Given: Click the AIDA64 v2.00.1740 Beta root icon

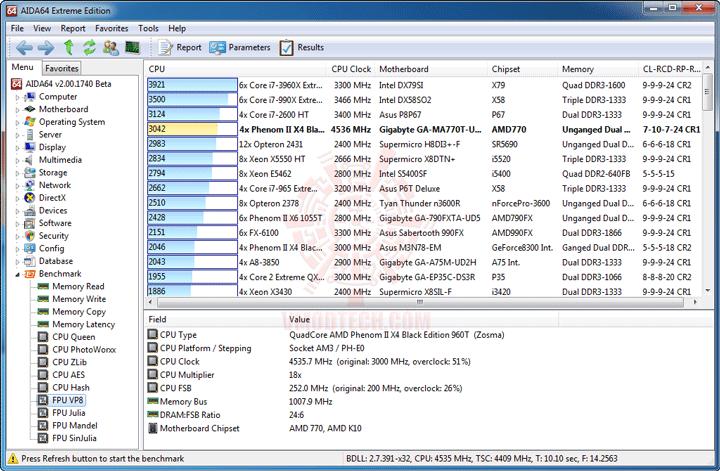Looking at the screenshot, I should (17, 84).
